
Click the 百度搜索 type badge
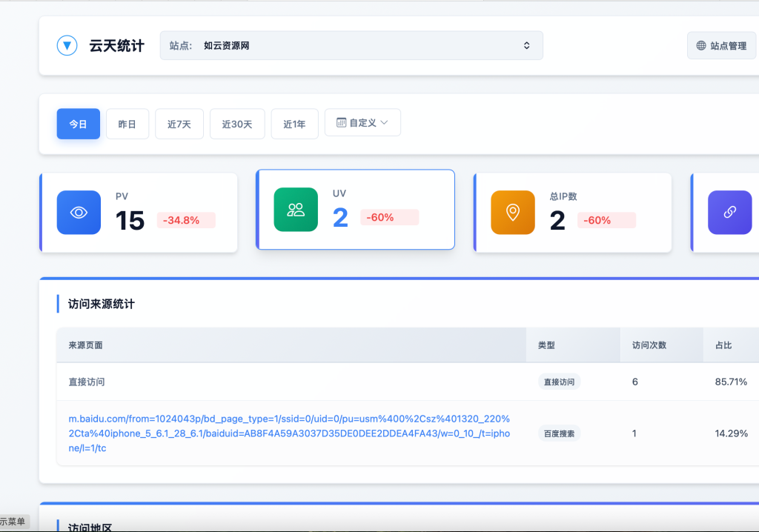[x=558, y=433]
